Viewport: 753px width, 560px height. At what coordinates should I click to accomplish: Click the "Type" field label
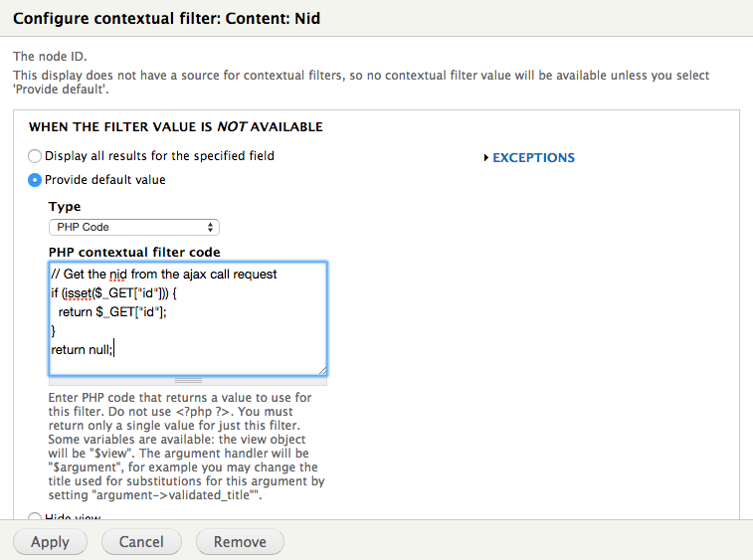[x=65, y=207]
